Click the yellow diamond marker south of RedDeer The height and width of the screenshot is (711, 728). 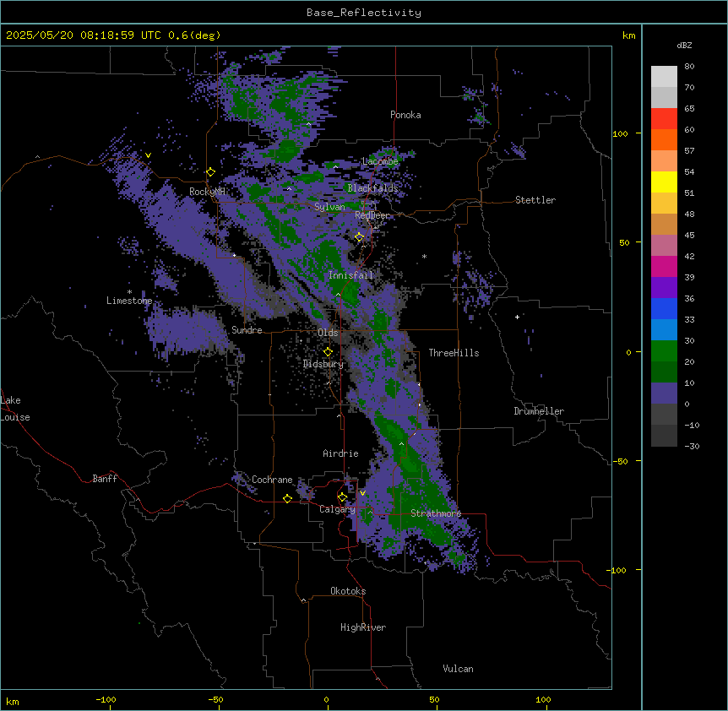click(359, 237)
